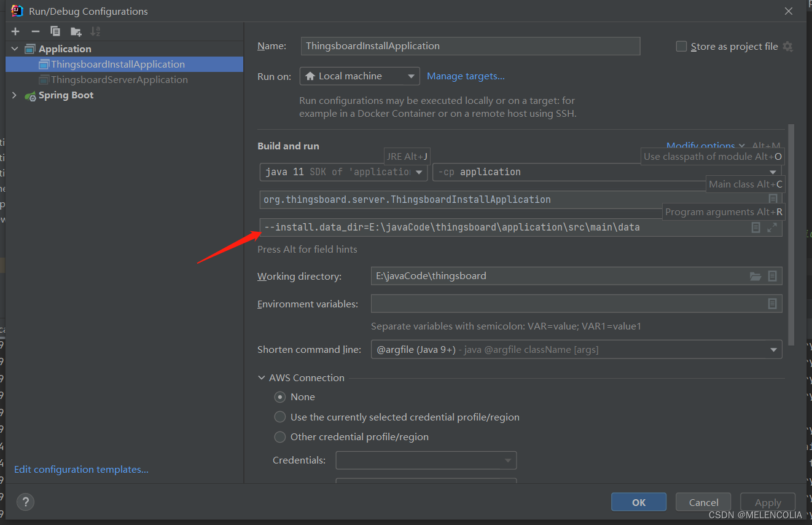Viewport: 812px width, 525px height.
Task: Open main class browse icon
Action: point(773,199)
